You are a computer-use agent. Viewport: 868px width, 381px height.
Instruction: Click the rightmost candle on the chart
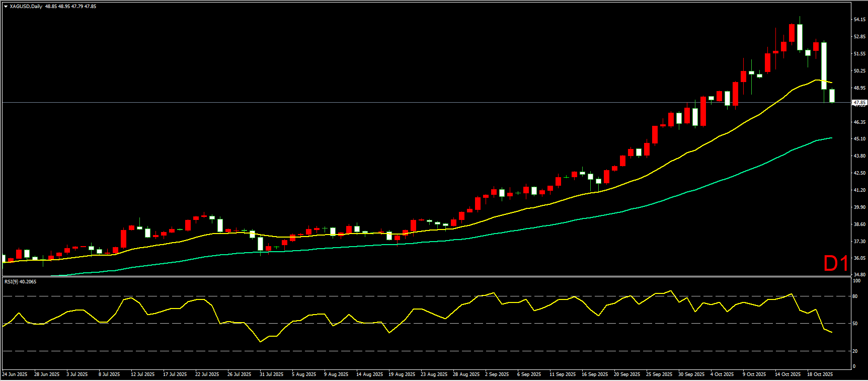832,96
